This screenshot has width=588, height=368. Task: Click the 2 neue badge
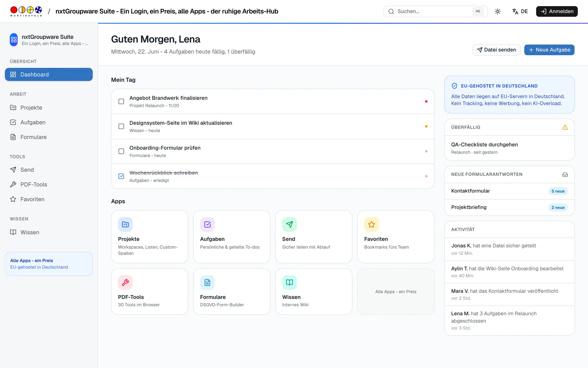coord(558,208)
